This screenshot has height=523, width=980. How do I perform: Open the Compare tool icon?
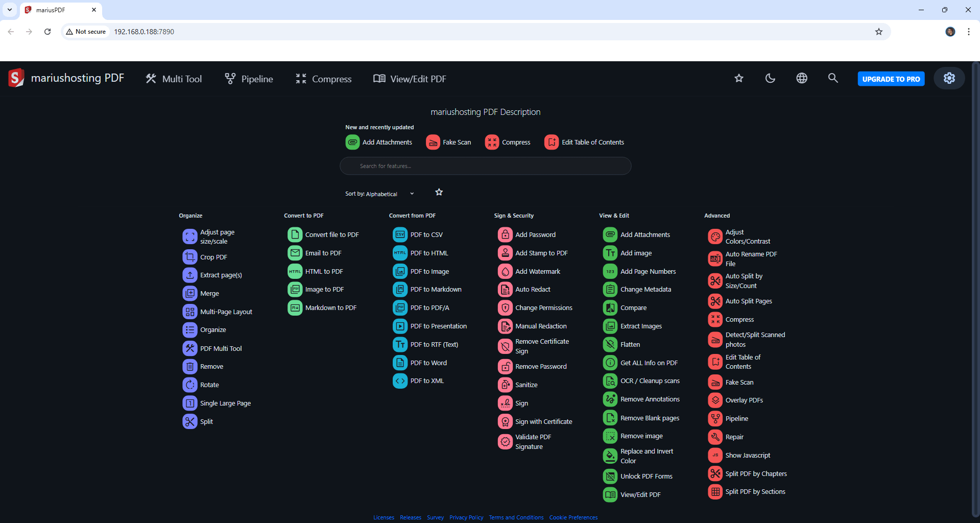[x=610, y=307]
